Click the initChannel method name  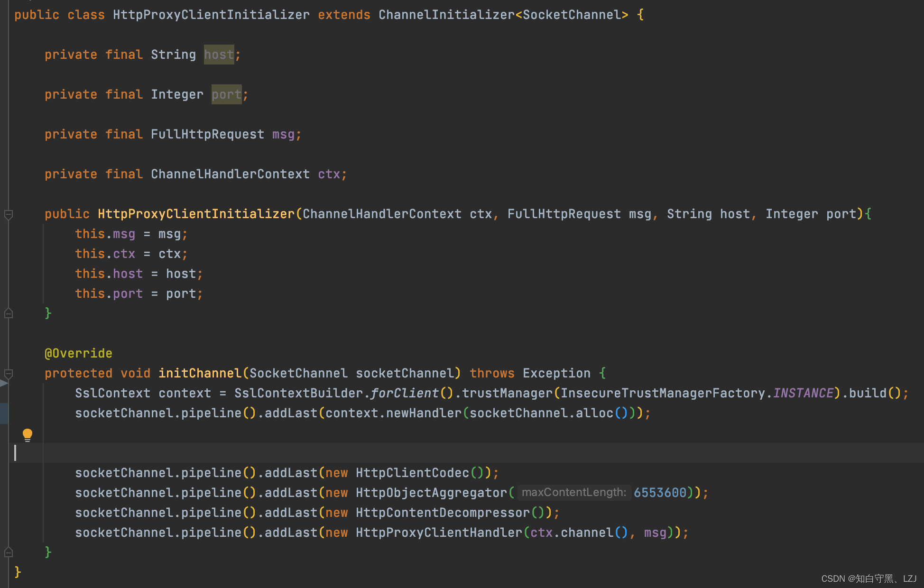pyautogui.click(x=200, y=374)
